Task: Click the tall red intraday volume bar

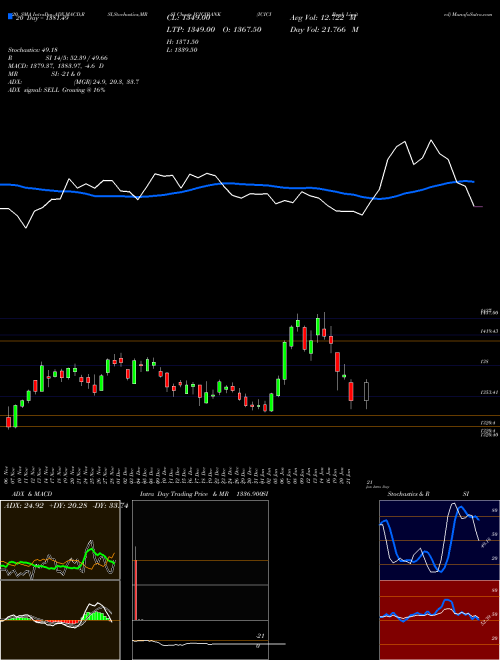Action: [x=136, y=589]
